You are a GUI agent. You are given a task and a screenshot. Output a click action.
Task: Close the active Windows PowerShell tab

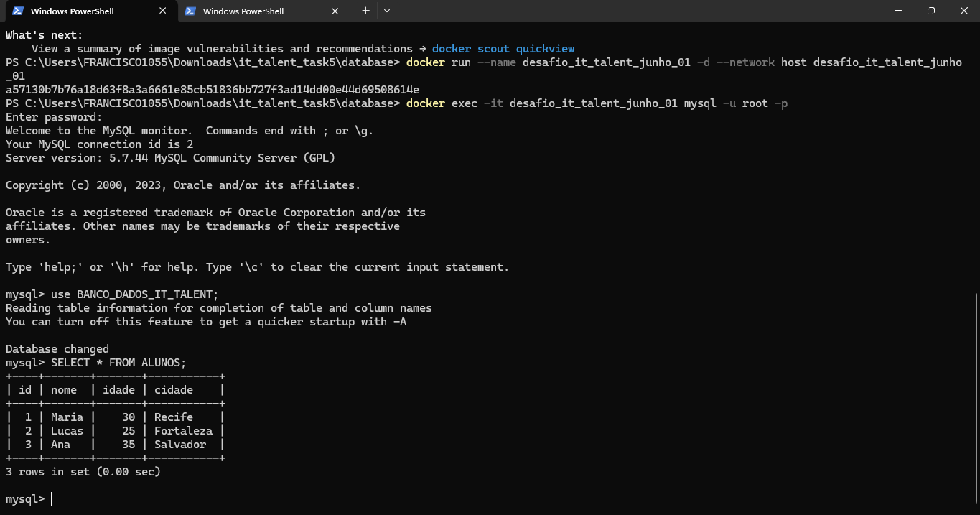163,11
